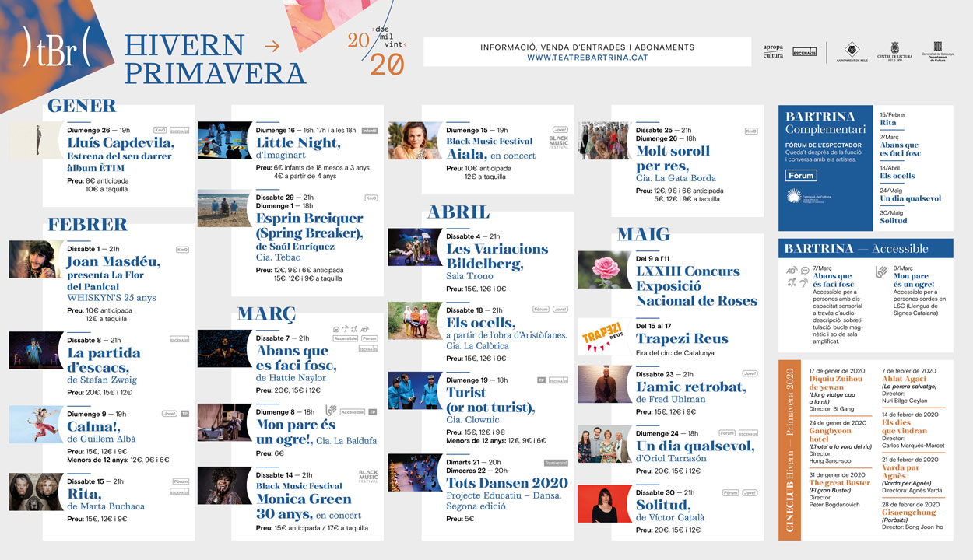973x560 pixels.
Task: Click the Turist (or not turist) photo
Action: pyautogui.click(x=416, y=390)
